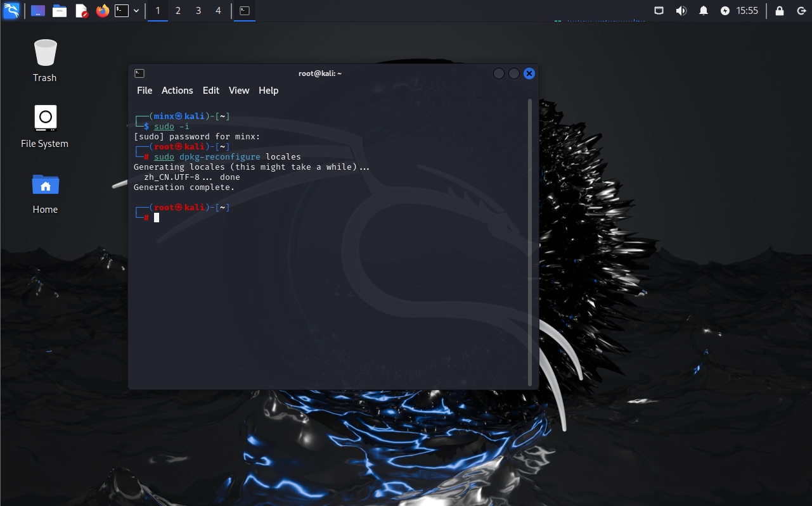812x506 pixels.
Task: Launch the text editor from the panel
Action: 81,11
